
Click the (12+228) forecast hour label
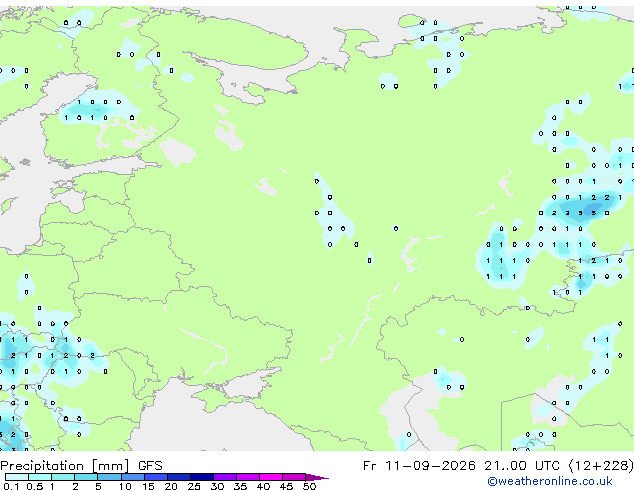coord(601,466)
